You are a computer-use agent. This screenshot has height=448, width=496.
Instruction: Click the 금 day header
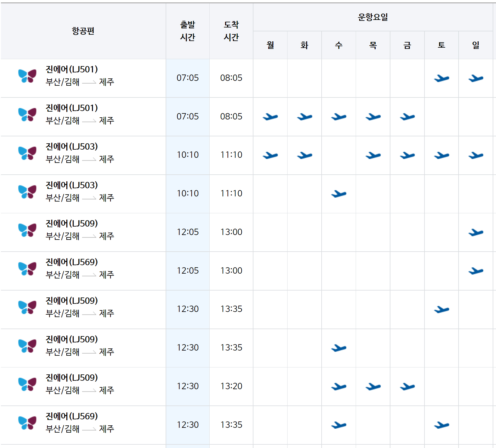[x=407, y=45]
